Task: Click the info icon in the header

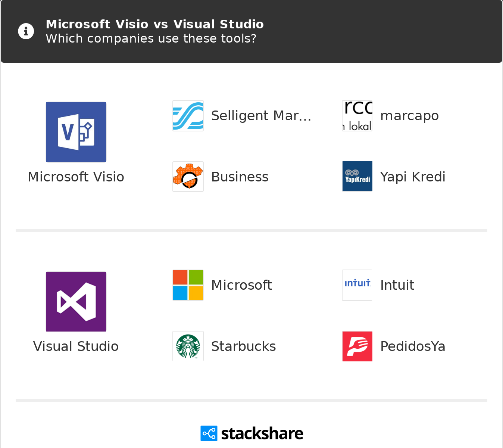Action: pos(26,31)
